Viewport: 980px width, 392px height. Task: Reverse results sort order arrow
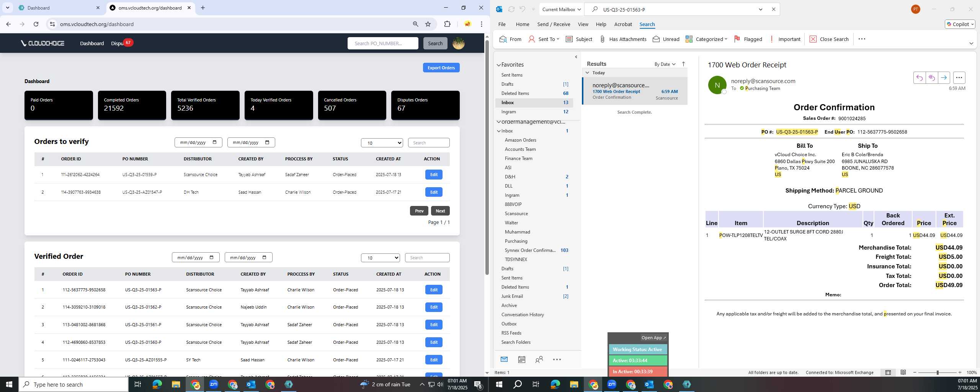point(683,64)
